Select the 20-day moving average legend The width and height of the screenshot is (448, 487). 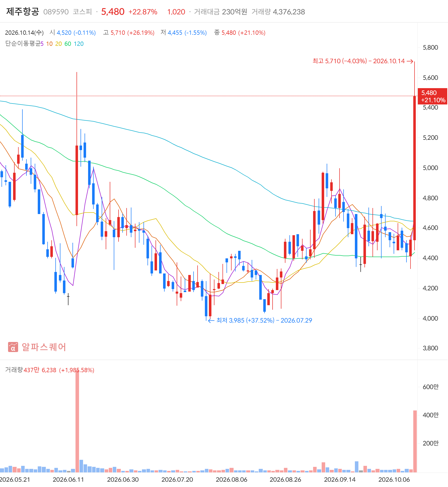pyautogui.click(x=58, y=44)
